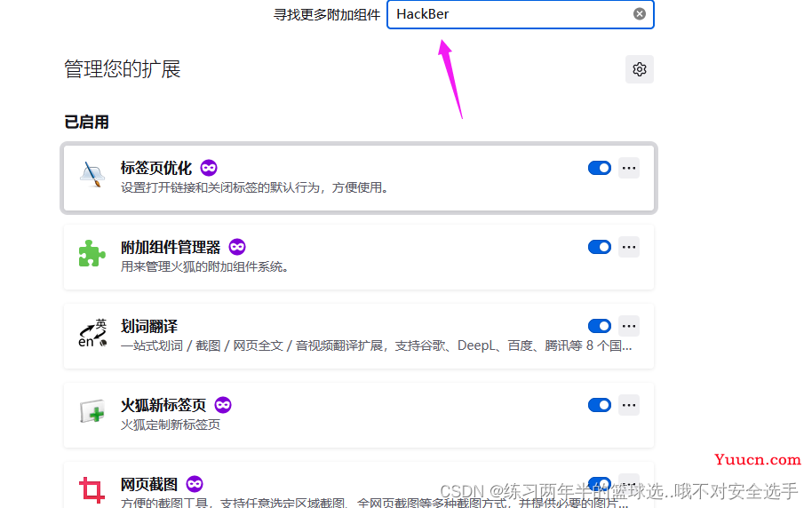Click the 寻找更多附加组件 label
This screenshot has height=508, width=812.
327,14
